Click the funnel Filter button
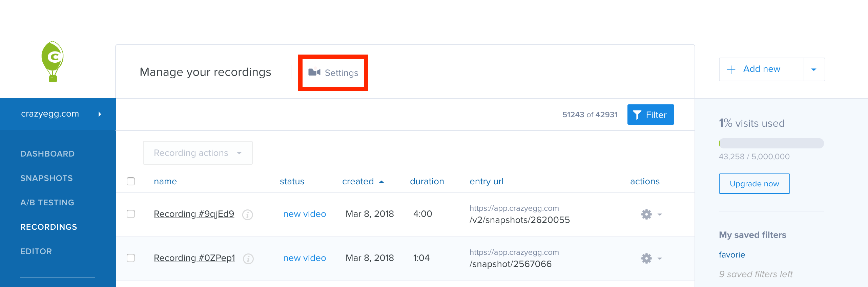868x287 pixels. [x=650, y=115]
